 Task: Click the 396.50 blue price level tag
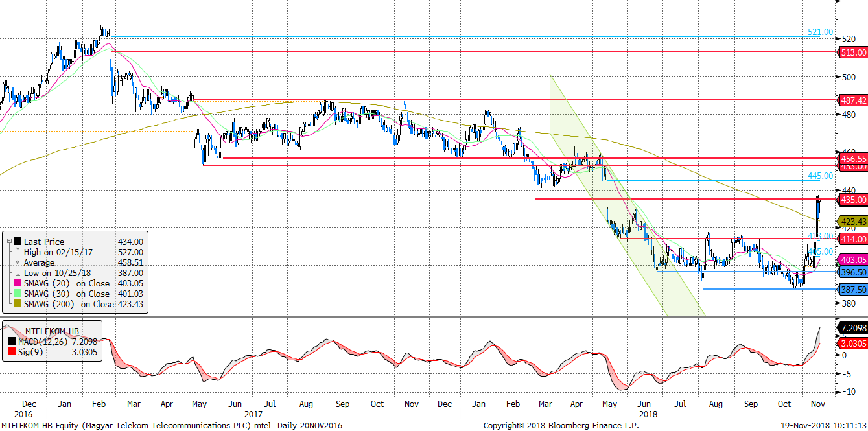(x=852, y=272)
